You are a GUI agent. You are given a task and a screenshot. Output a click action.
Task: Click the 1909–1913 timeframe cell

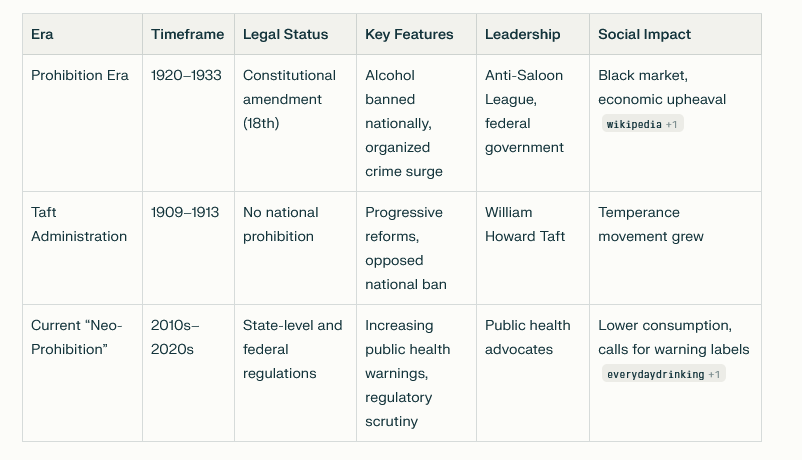pyautogui.click(x=188, y=248)
